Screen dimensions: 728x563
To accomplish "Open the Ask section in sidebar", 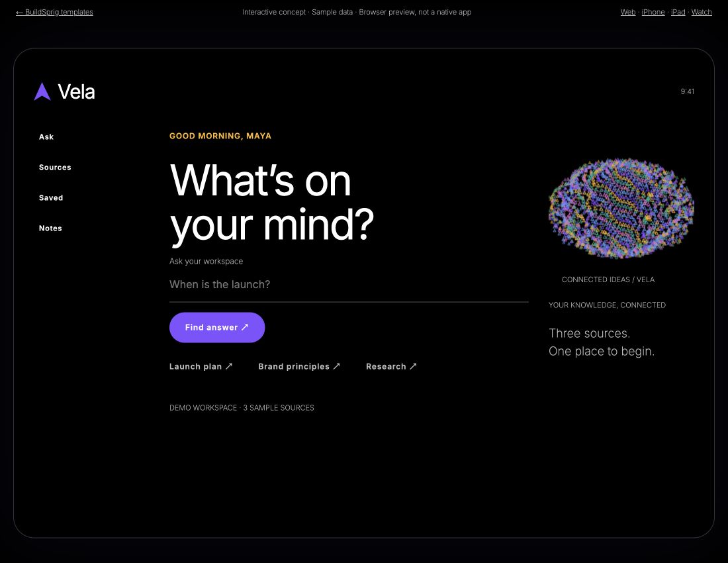I will [46, 136].
